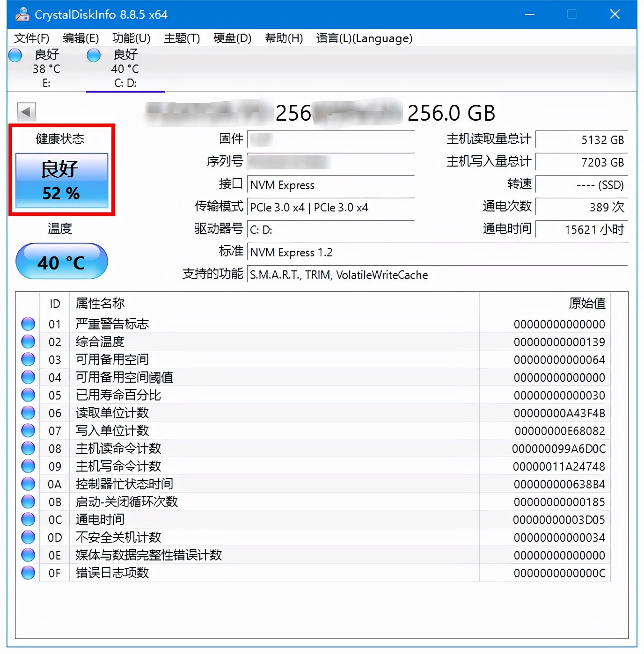
Task: Click the 40 °C temperature indicator
Action: (61, 262)
